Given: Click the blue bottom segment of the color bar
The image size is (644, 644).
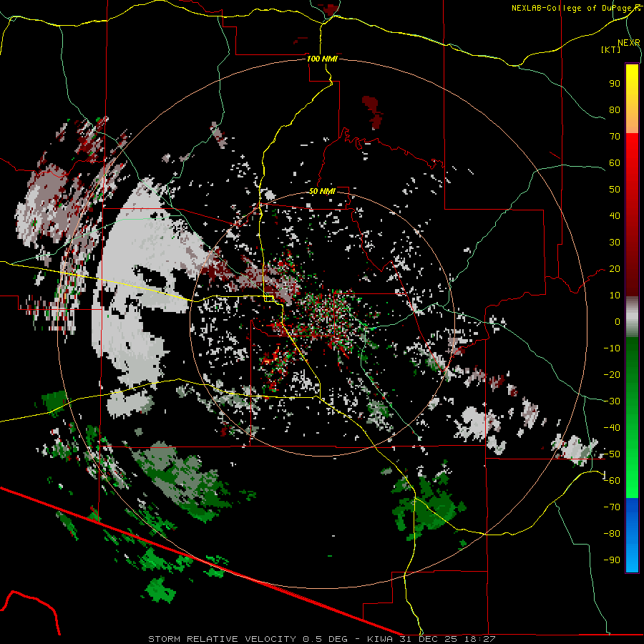Looking at the screenshot, I should pos(632,535).
